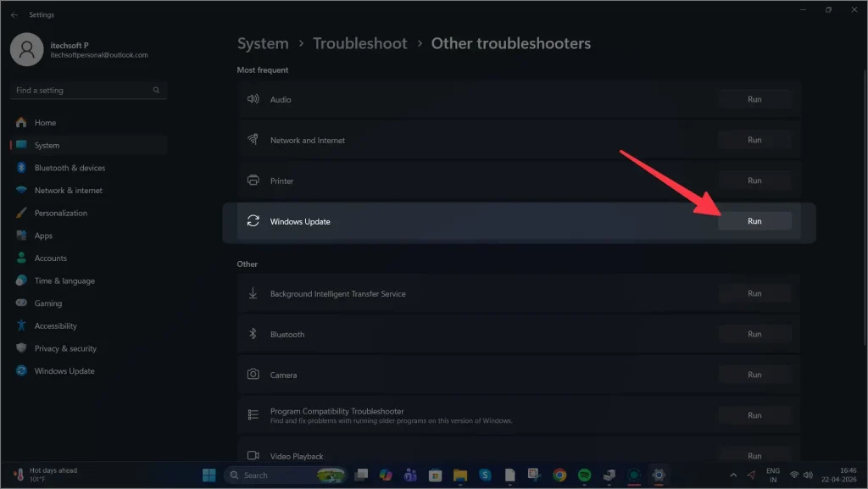Screen dimensions: 868x489
Task: Click the Windows Update refresh icon
Action: 252,221
